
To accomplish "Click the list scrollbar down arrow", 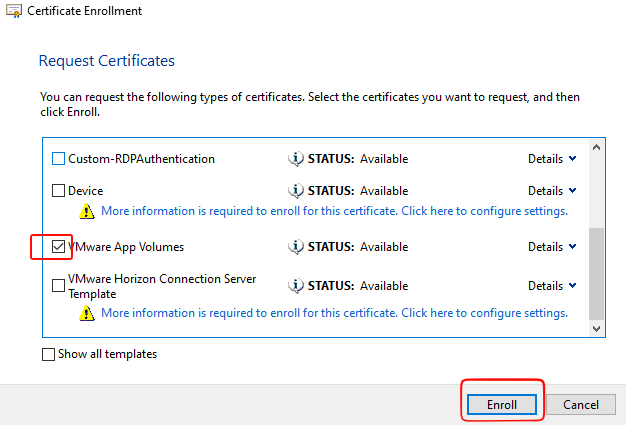I will coord(596,329).
